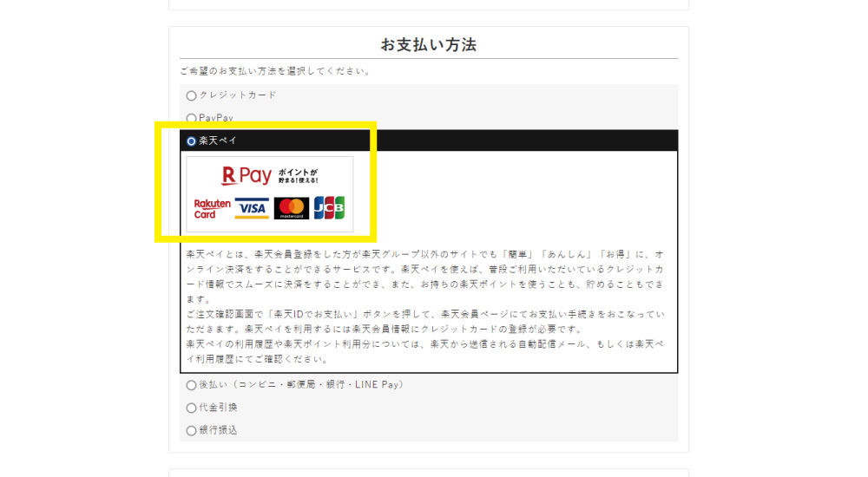
Task: Select the クレジットカード radio button
Action: tap(191, 95)
